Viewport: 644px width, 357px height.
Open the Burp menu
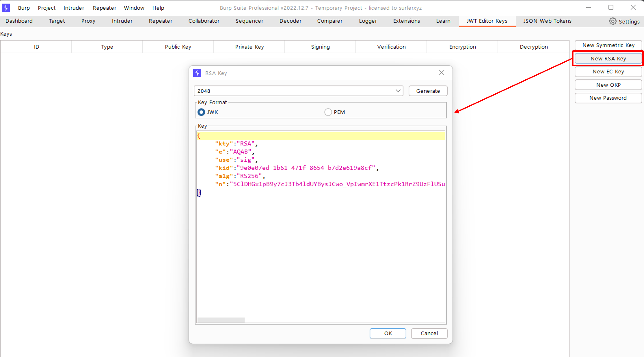(24, 8)
